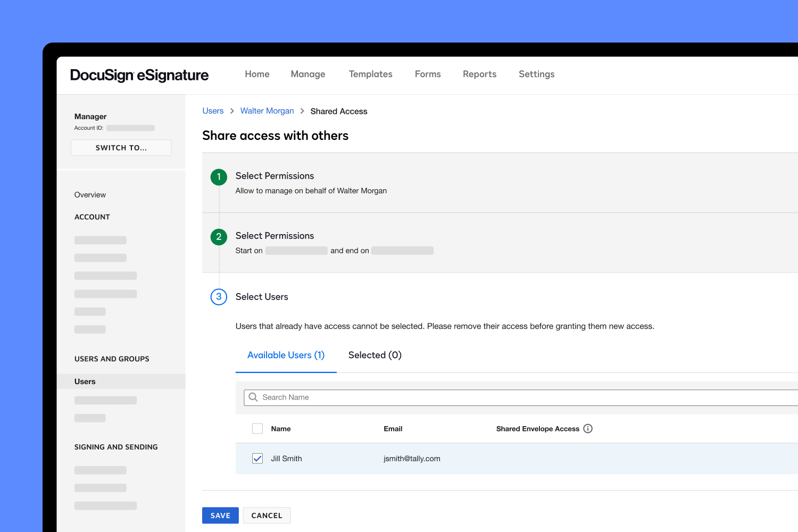Check the select-all checkbox in the Name header
798x532 pixels.
click(x=257, y=428)
